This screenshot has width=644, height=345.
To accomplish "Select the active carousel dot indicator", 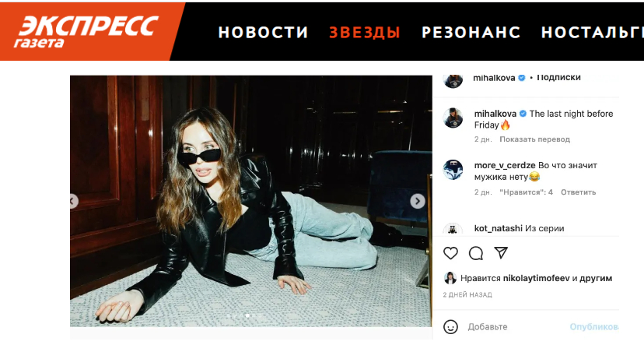I will (x=247, y=316).
